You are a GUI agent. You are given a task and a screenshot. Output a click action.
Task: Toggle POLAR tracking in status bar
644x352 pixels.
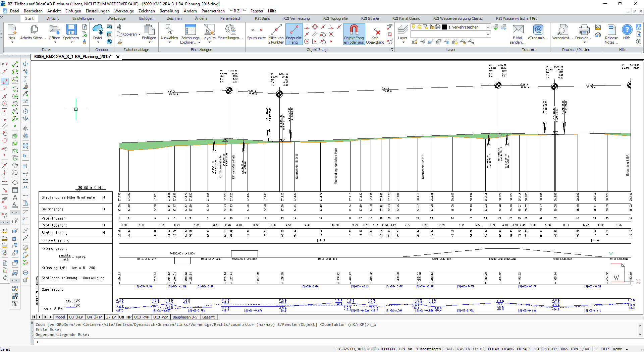tap(493, 349)
